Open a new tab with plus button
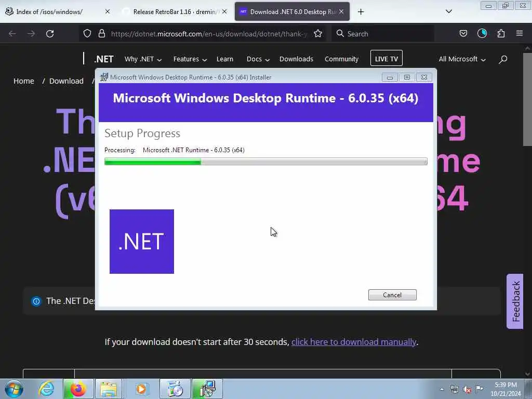Viewport: 532px width, 399px height. click(x=361, y=12)
